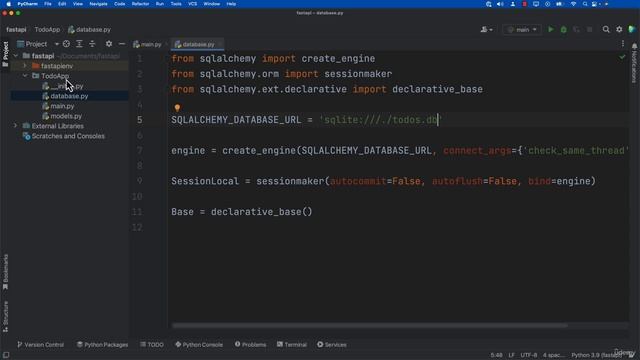Select Scratches and Consoles node
This screenshot has height=360, width=640.
click(x=68, y=136)
